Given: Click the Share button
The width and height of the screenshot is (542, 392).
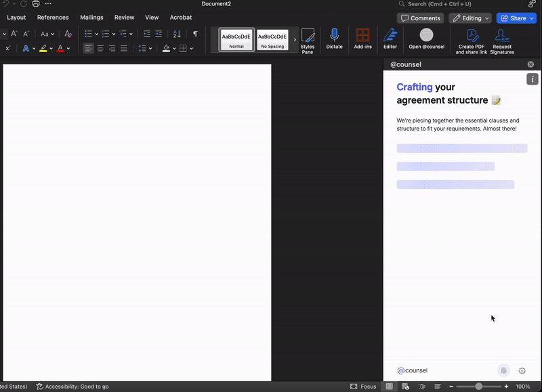Looking at the screenshot, I should [x=516, y=18].
